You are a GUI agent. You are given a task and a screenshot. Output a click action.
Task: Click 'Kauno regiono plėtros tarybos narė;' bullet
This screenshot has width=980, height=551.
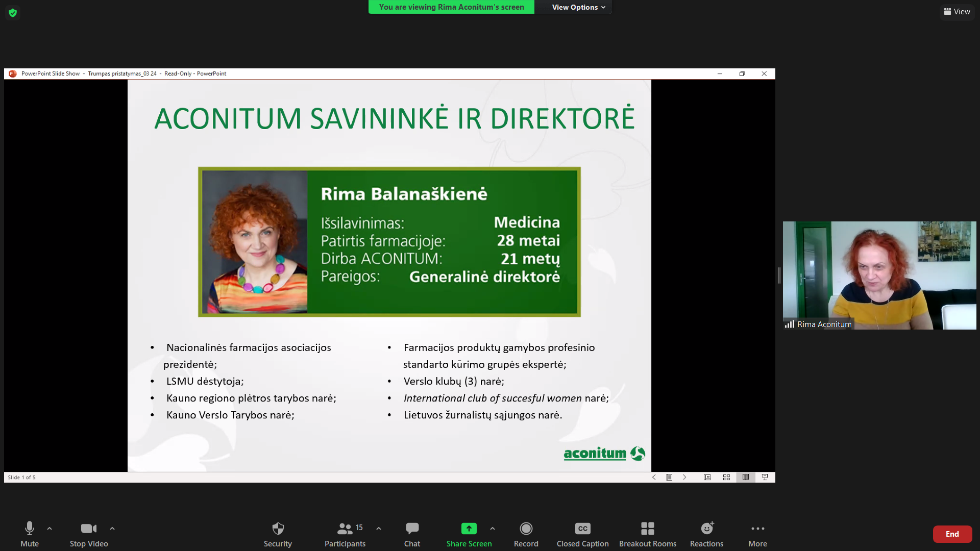coord(251,398)
